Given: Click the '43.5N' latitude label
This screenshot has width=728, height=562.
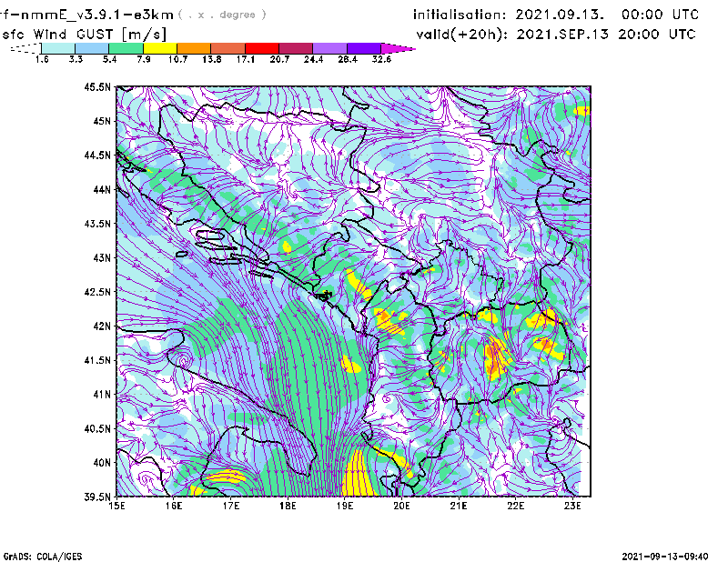Looking at the screenshot, I should (97, 223).
